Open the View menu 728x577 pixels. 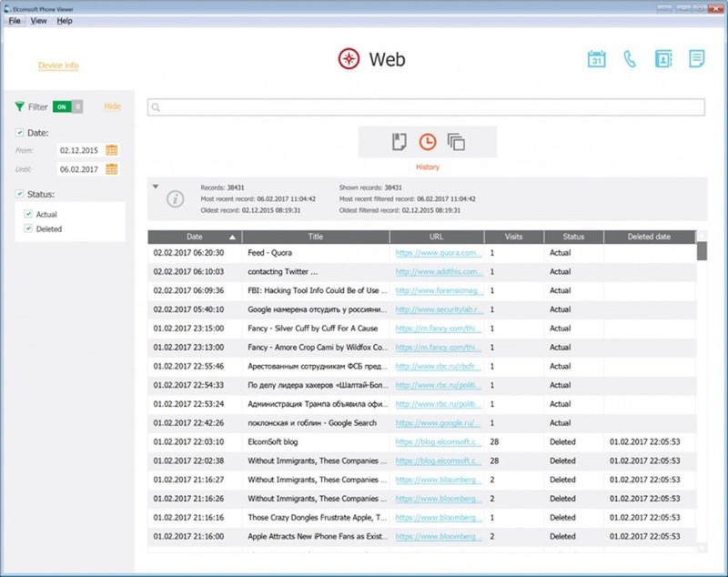[38, 20]
